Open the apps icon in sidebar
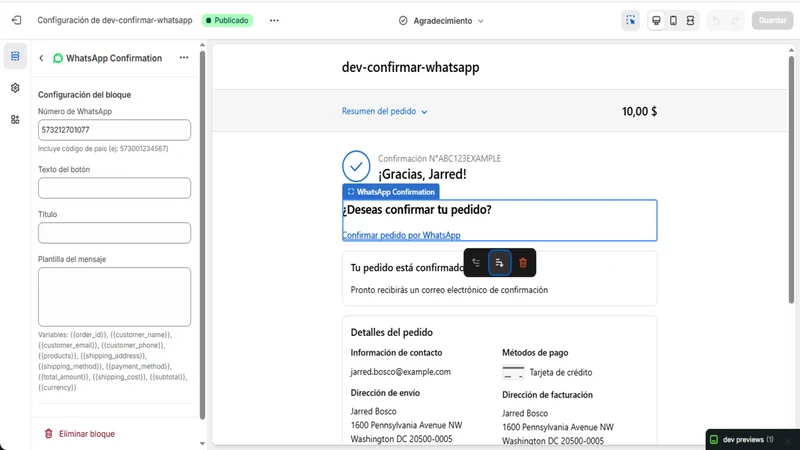 pyautogui.click(x=15, y=119)
